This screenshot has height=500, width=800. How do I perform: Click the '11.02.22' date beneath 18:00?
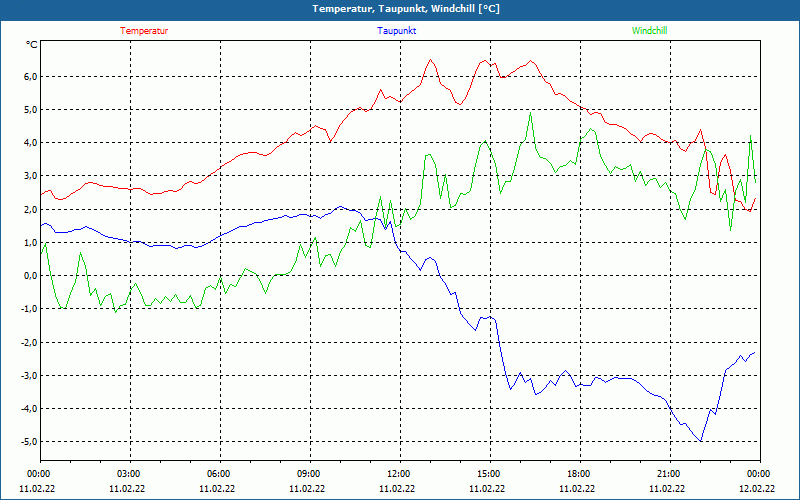pos(577,488)
